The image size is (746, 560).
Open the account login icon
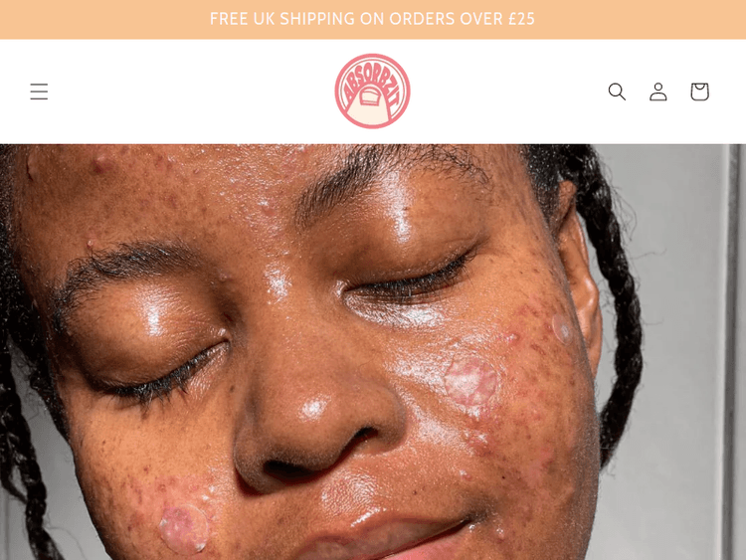click(x=658, y=92)
